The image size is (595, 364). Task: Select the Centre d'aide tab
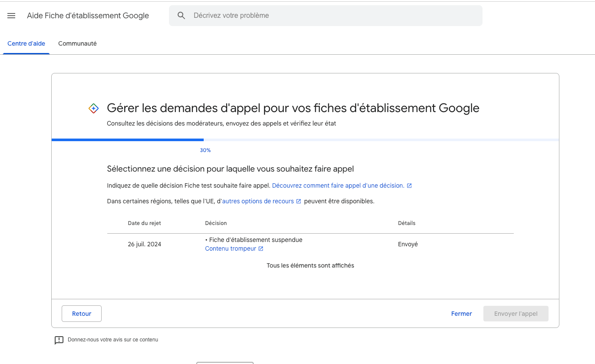[x=26, y=44]
